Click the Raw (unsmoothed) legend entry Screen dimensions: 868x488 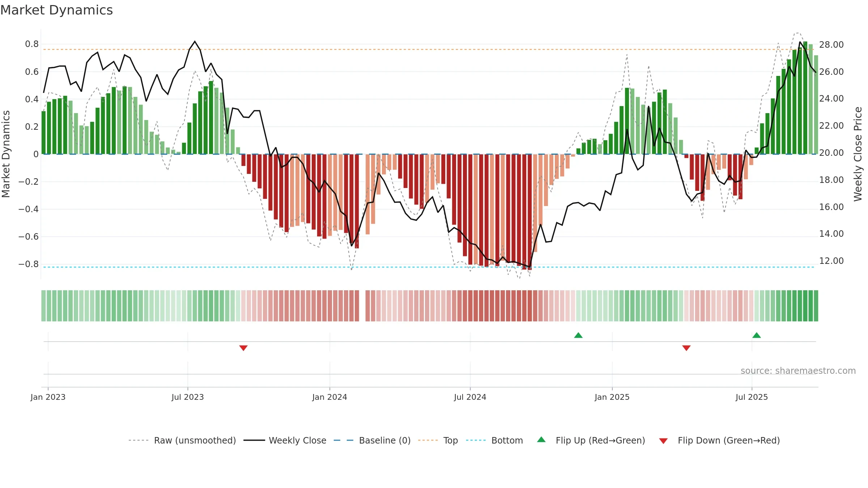[x=182, y=440]
